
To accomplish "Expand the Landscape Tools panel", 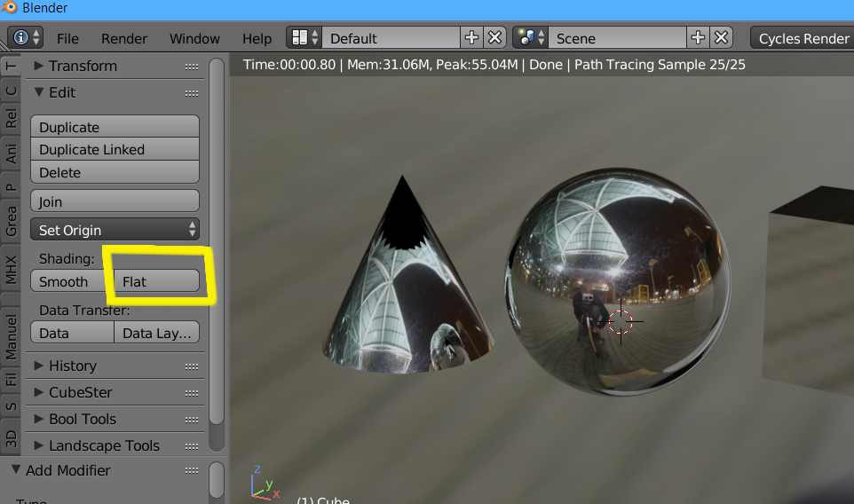I will pos(38,445).
